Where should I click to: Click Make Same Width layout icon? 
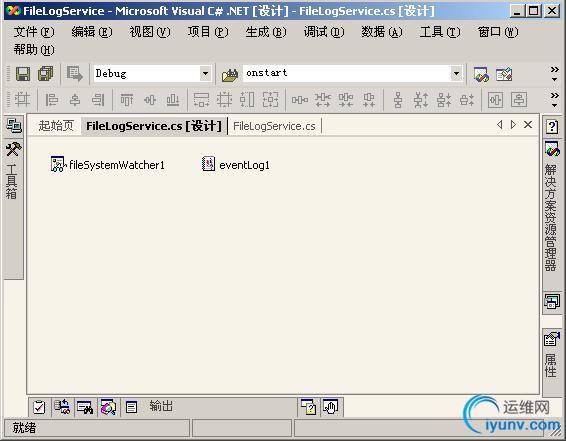(201, 100)
